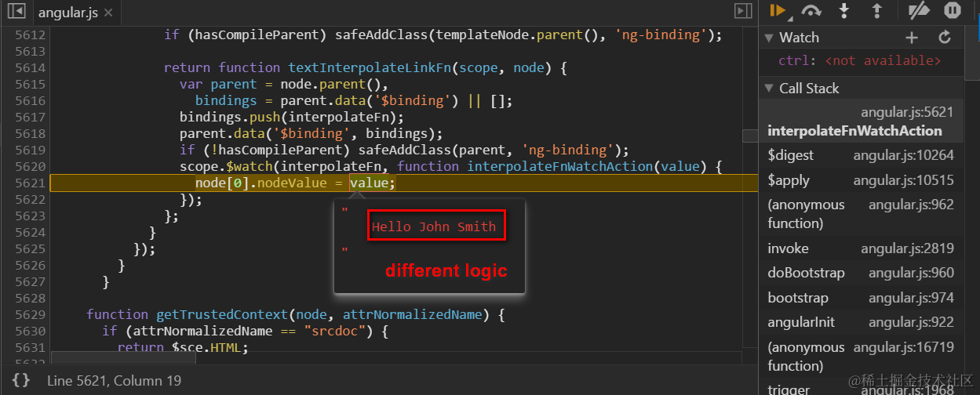
Task: Select interpolateFnWatchAction call stack frame
Action: [x=861, y=121]
